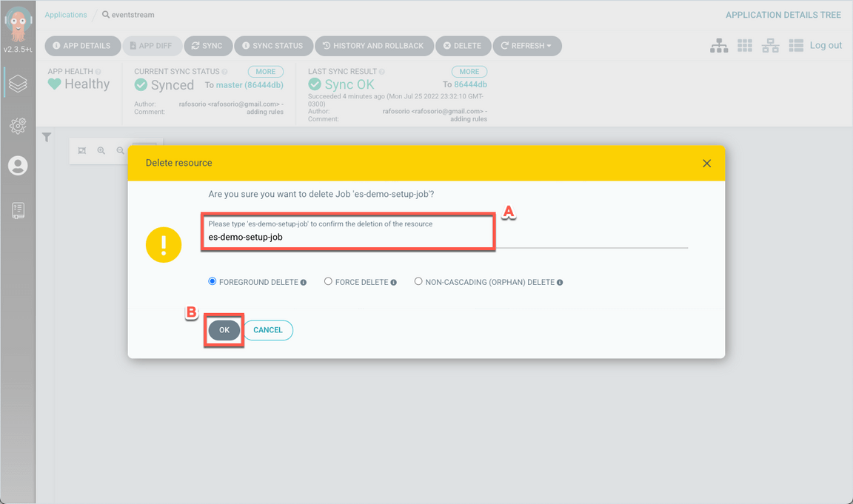Switch to the tree view icon
This screenshot has height=504, width=853.
(x=719, y=46)
